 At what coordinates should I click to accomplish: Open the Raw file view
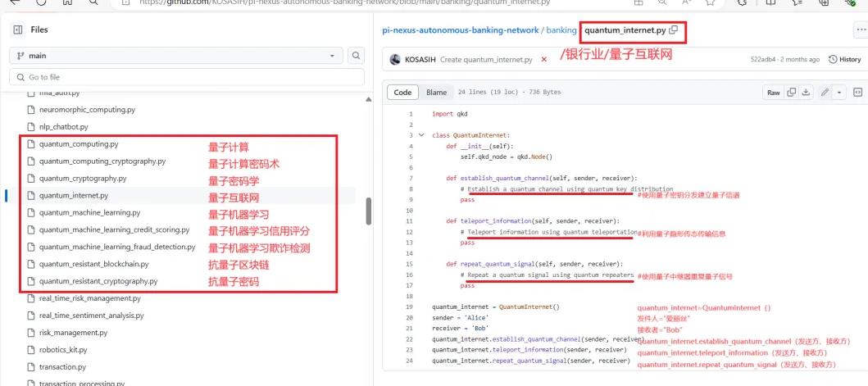(x=774, y=93)
